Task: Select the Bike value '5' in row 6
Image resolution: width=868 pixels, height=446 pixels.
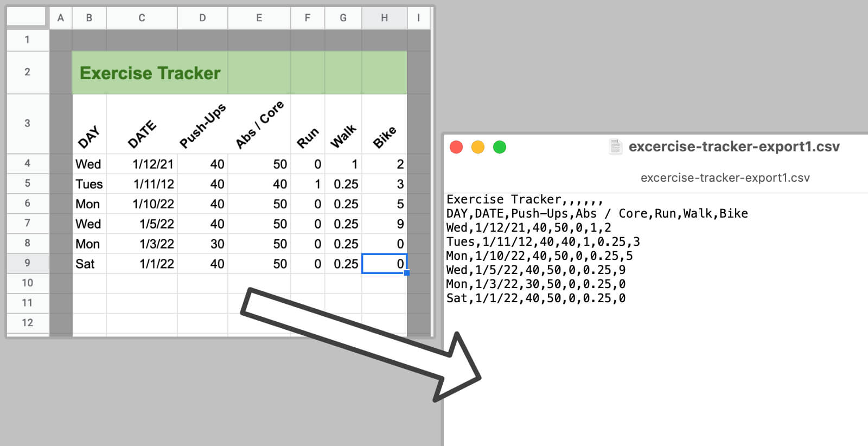Action: (x=385, y=204)
